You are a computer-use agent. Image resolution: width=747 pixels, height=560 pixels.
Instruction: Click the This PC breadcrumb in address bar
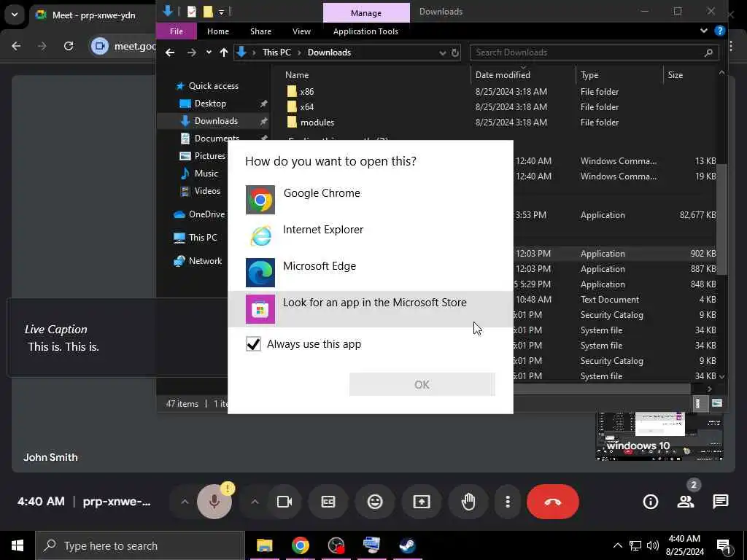point(276,52)
